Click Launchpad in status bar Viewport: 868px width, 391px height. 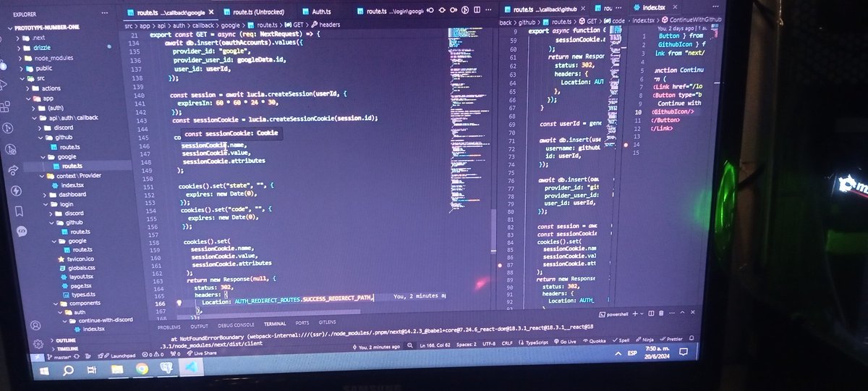(115, 355)
